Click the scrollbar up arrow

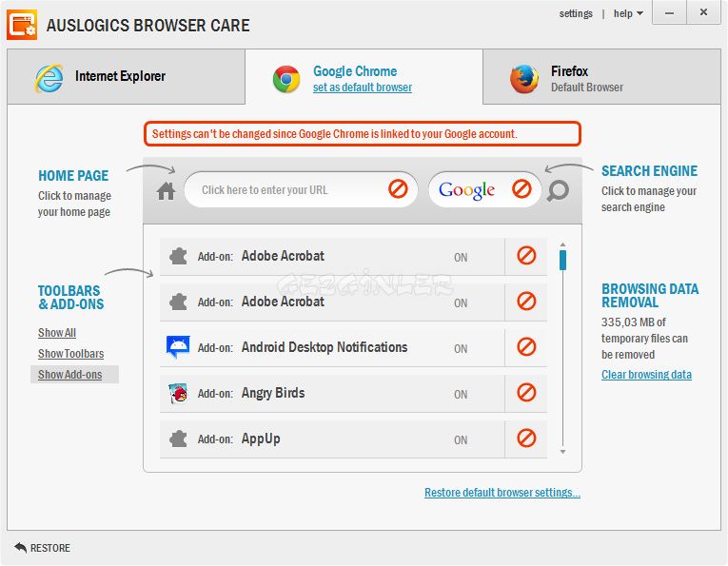(x=562, y=244)
